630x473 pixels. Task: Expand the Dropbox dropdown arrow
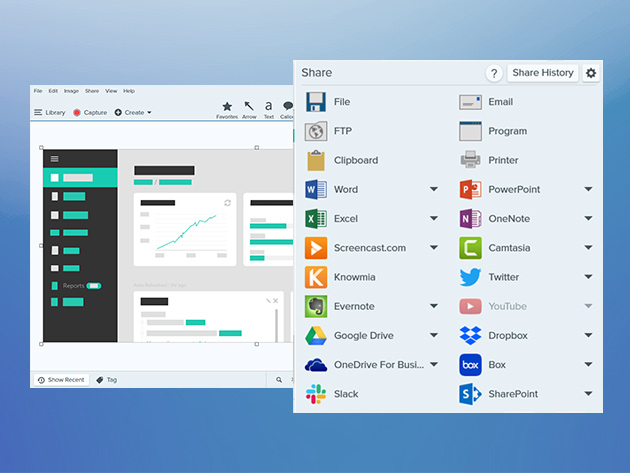[x=588, y=335]
